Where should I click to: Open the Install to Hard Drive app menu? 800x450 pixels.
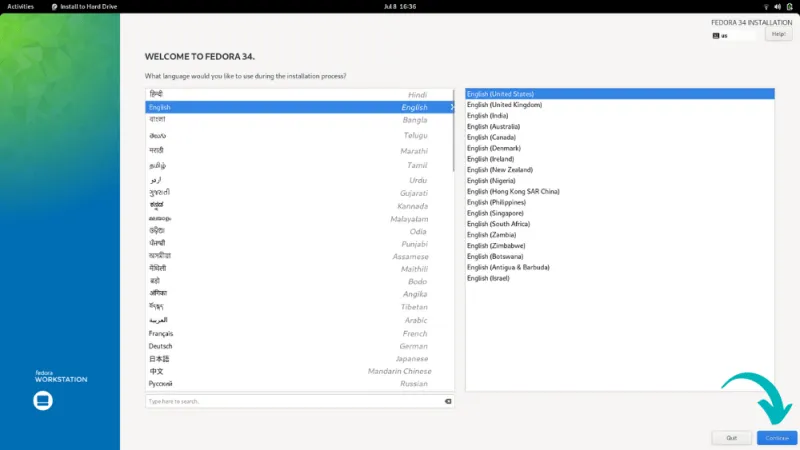coord(83,6)
